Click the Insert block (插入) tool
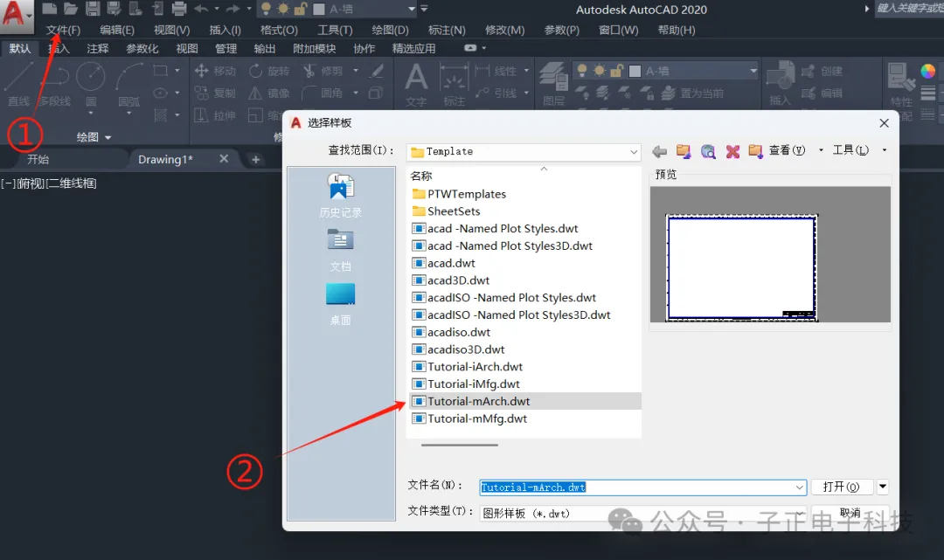This screenshot has width=944, height=560. [781, 84]
